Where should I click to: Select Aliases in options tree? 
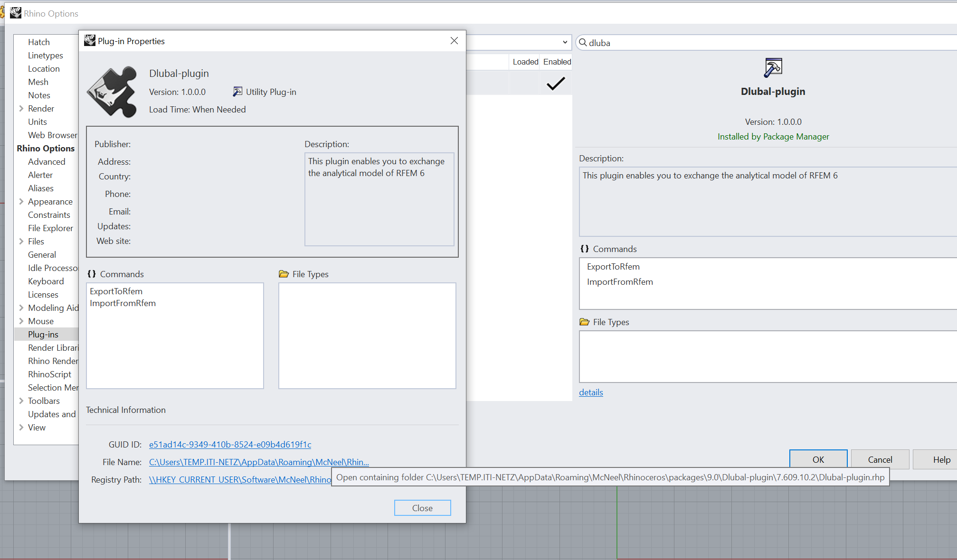41,188
